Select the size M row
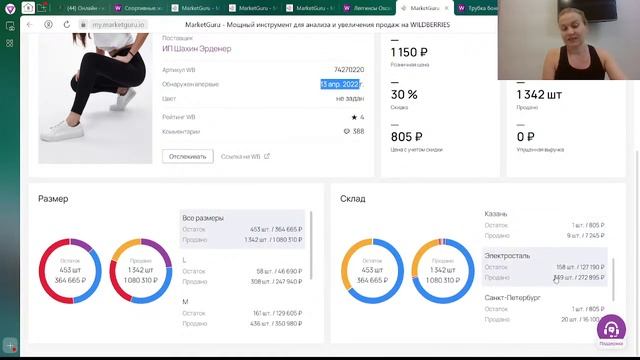This screenshot has width=640, height=360. (242, 313)
